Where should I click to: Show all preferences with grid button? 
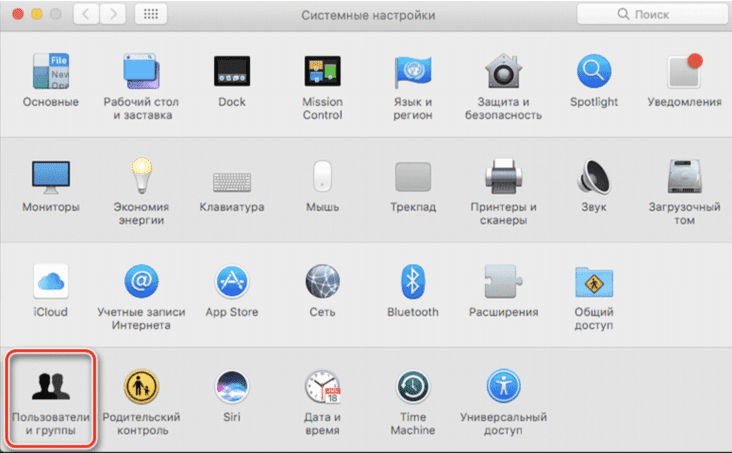click(151, 14)
